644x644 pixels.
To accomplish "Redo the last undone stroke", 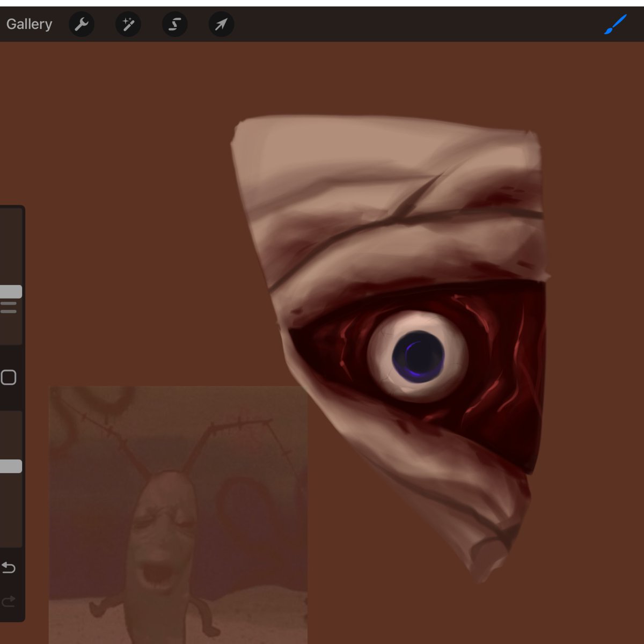I will point(8,602).
